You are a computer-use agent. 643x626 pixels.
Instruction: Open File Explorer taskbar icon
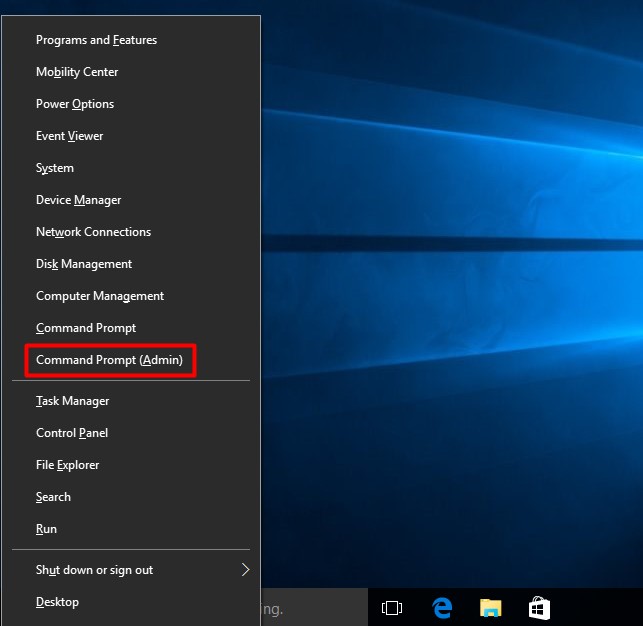pos(490,607)
